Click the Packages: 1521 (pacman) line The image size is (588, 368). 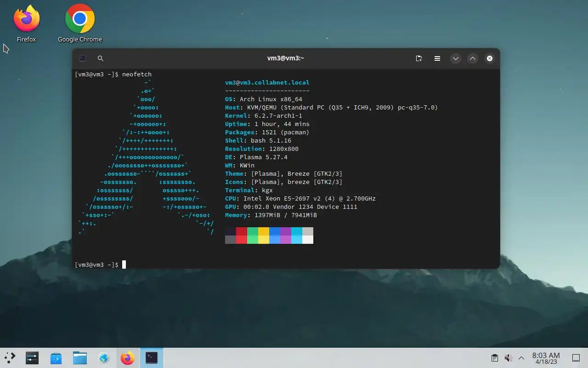coord(267,132)
